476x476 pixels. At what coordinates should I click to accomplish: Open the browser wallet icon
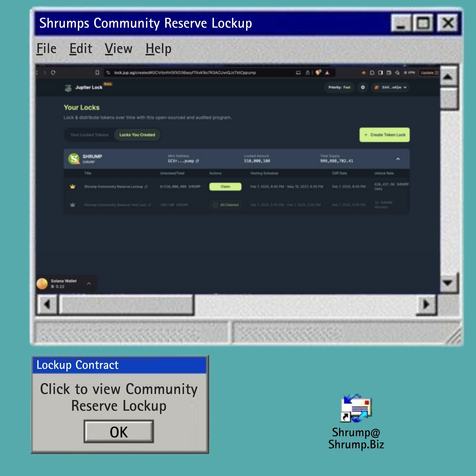[x=389, y=73]
